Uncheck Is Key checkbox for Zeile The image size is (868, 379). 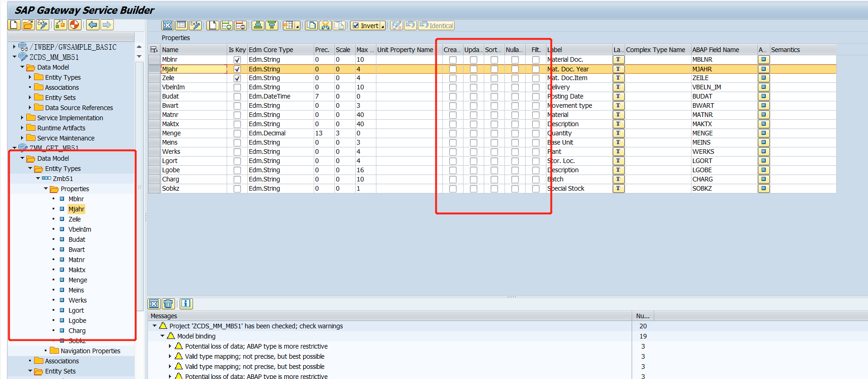[x=237, y=78]
